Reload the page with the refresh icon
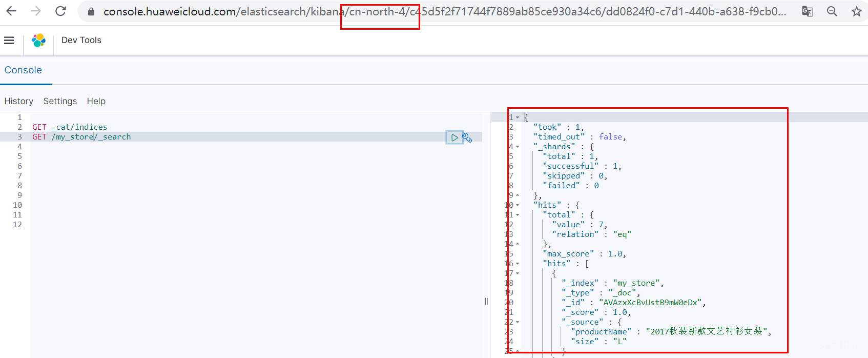Screen dimensions: 868x358 click(x=60, y=11)
